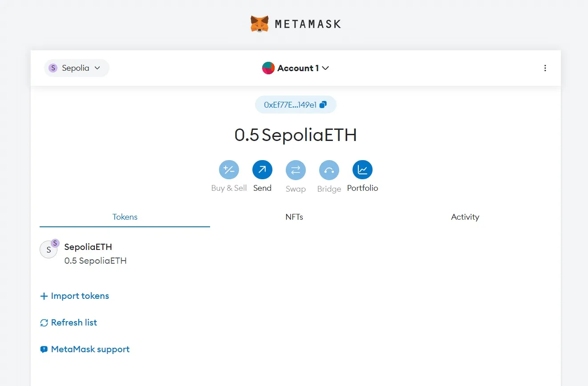
Task: Open MetaMask support
Action: coord(85,349)
